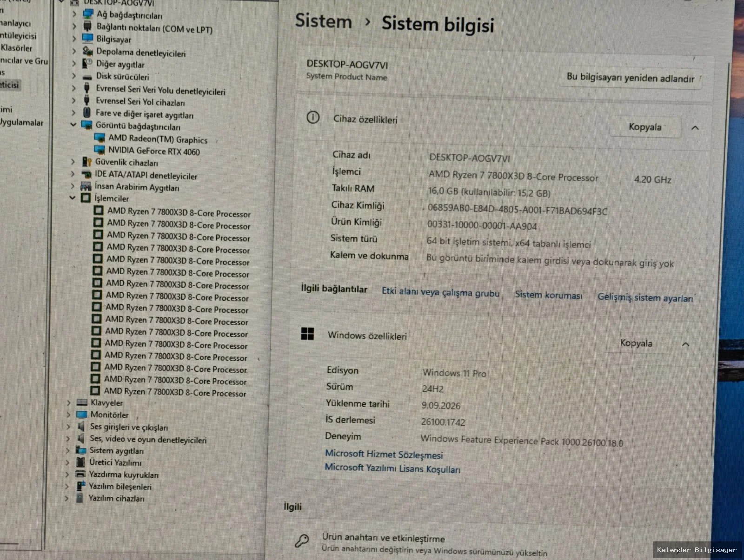The image size is (744, 560).
Task: Click the IDE ATA/ATAPI denetleyiciler icon
Action: click(x=86, y=174)
